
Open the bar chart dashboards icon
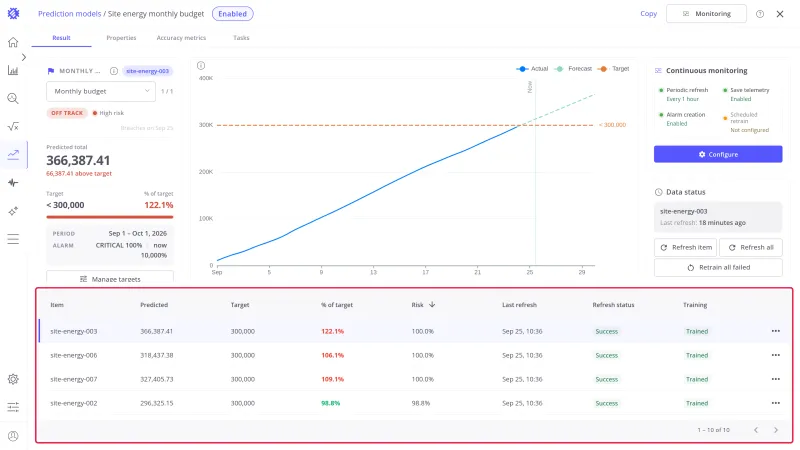point(13,70)
